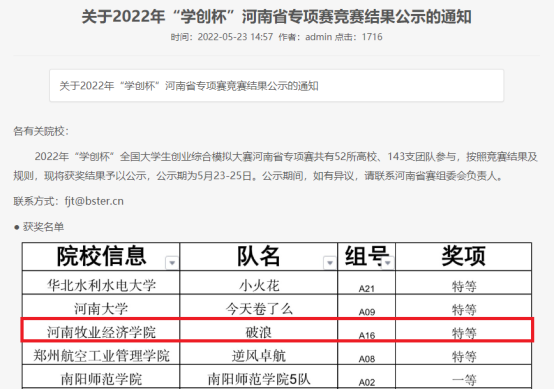Open the 院校信息 column filter dropdown
The height and width of the screenshot is (390, 554).
pos(172,262)
